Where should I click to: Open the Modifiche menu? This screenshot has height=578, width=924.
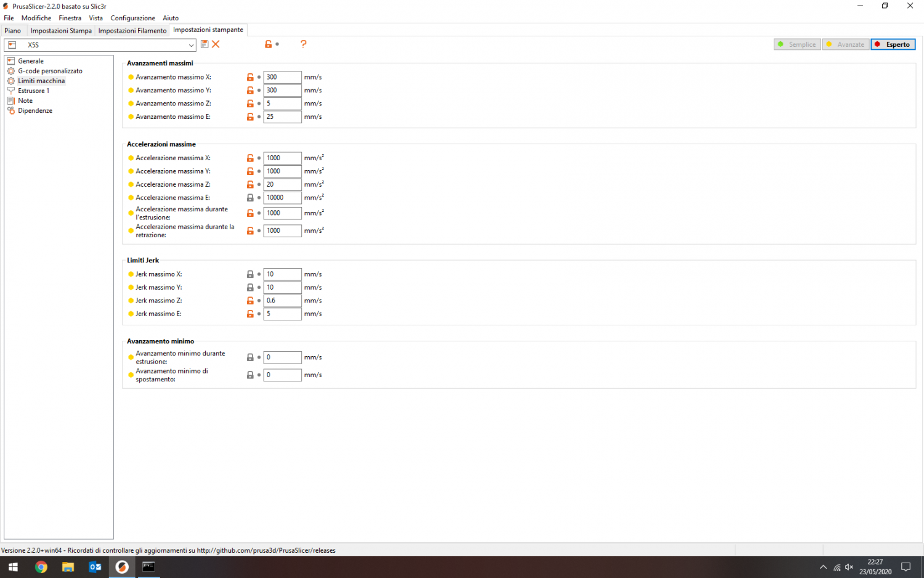pyautogui.click(x=36, y=18)
